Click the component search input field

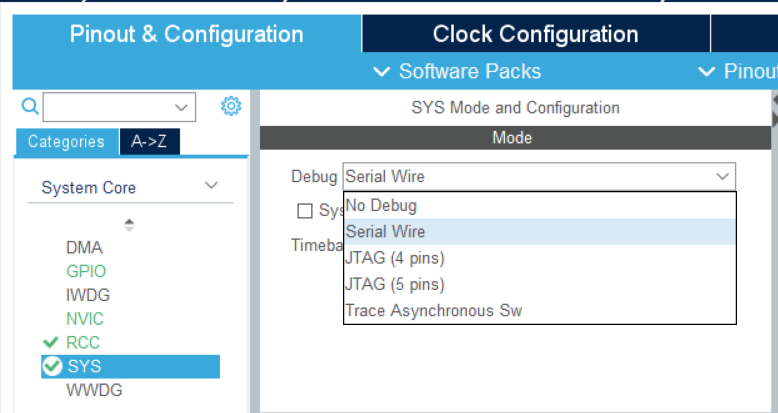point(108,107)
